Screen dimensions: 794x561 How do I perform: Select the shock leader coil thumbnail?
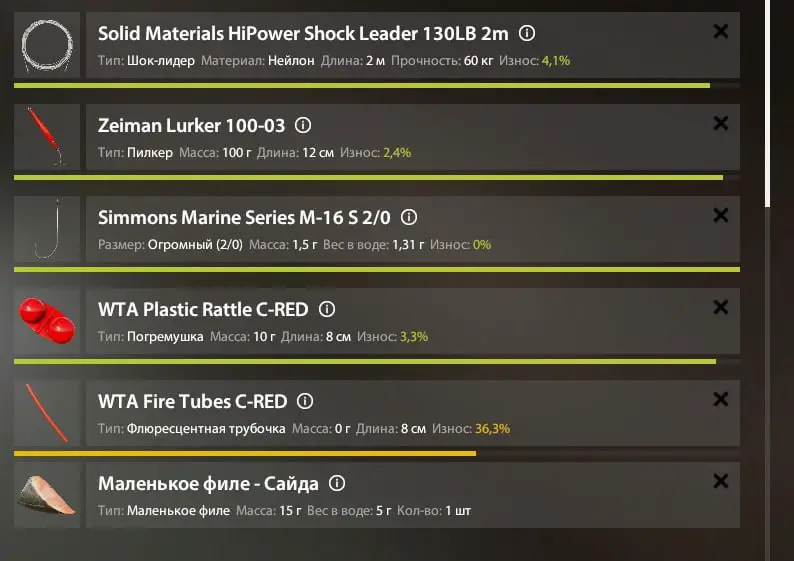pos(47,45)
